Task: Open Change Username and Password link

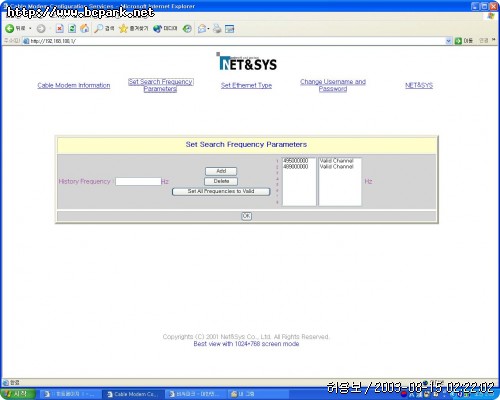Action: pyautogui.click(x=333, y=85)
